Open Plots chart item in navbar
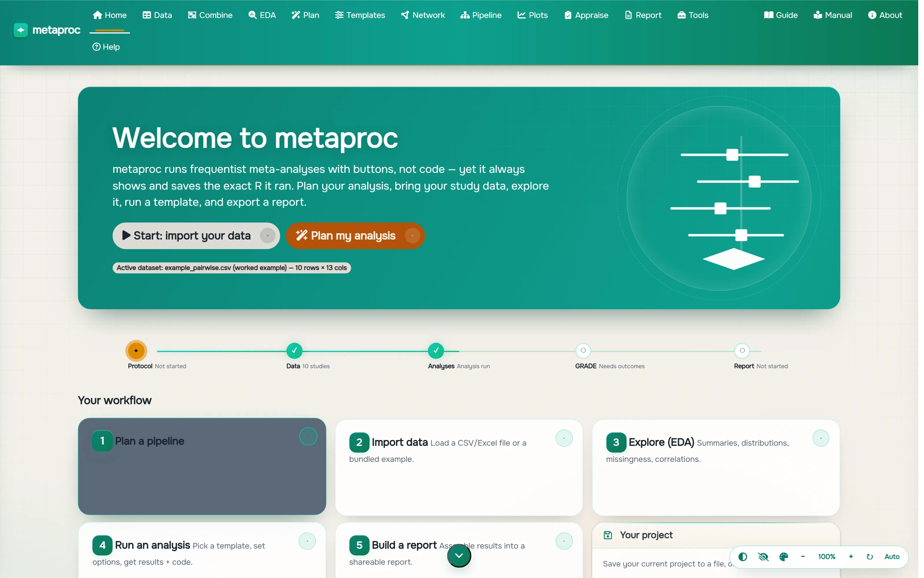The height and width of the screenshot is (578, 924). [532, 15]
